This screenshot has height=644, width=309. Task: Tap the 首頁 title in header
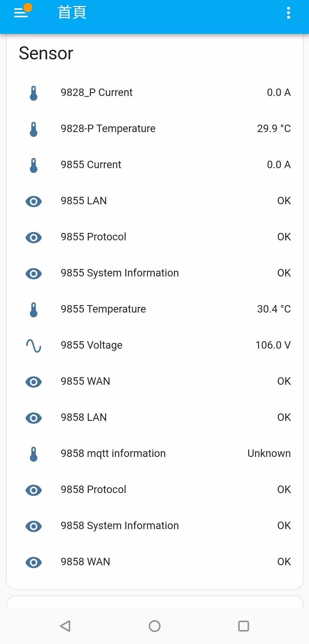tap(72, 13)
